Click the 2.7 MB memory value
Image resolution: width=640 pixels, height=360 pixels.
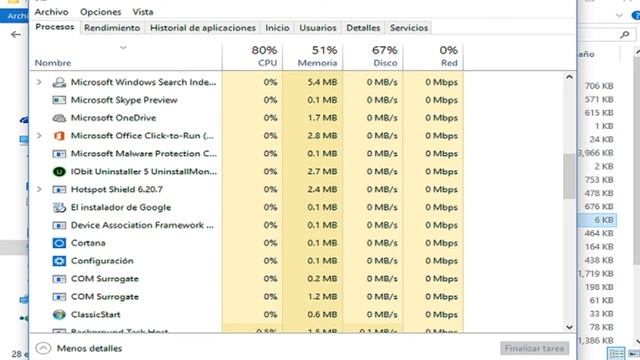pyautogui.click(x=322, y=171)
